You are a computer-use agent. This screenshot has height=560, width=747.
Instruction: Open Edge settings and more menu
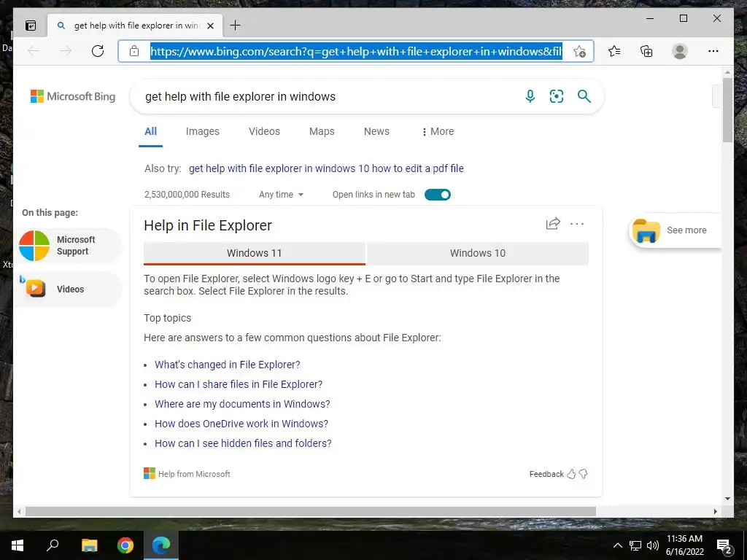click(713, 51)
